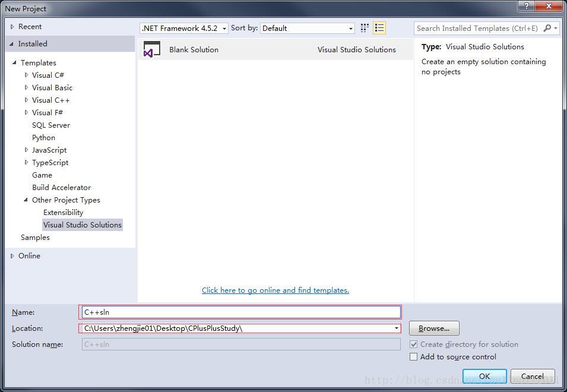
Task: Click the Cancel button
Action: point(533,376)
